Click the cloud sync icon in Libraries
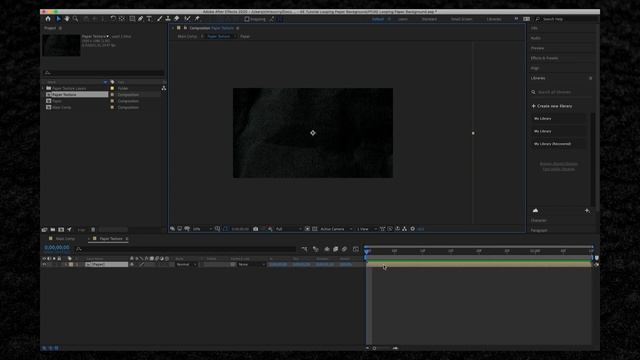640x360 pixels. [x=536, y=211]
